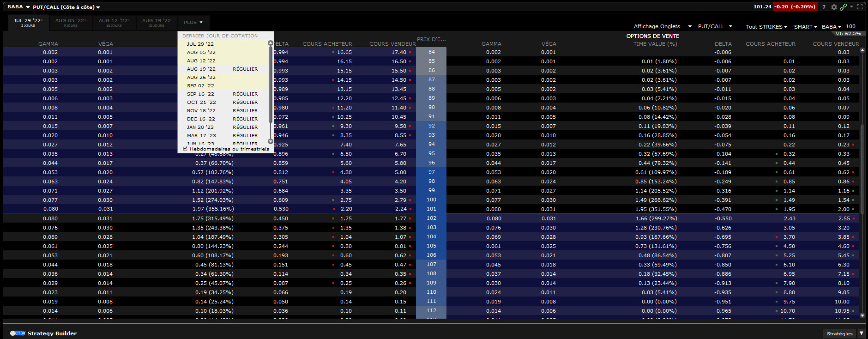Uncheck Hebdomadaires ou trimestriels checkbox
Image resolution: width=868 pixels, height=339 pixels.
(x=185, y=149)
